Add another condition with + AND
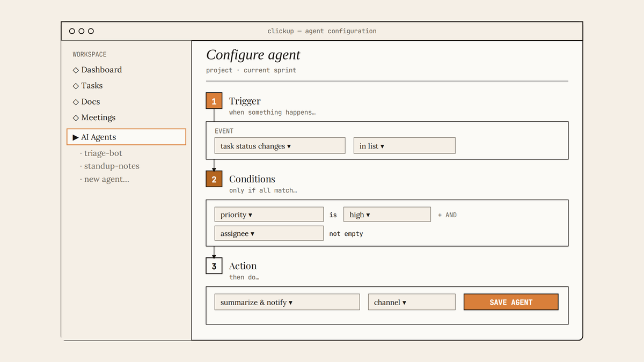This screenshot has width=644, height=362. coord(448,215)
